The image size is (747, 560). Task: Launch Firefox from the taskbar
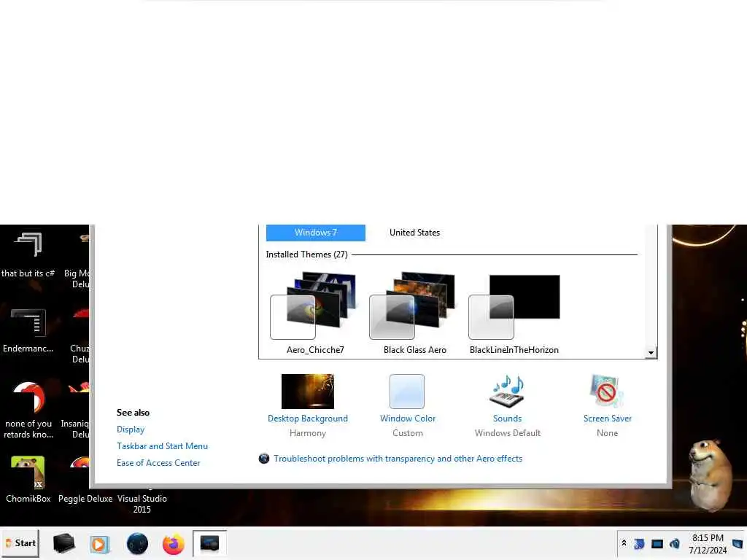point(173,544)
